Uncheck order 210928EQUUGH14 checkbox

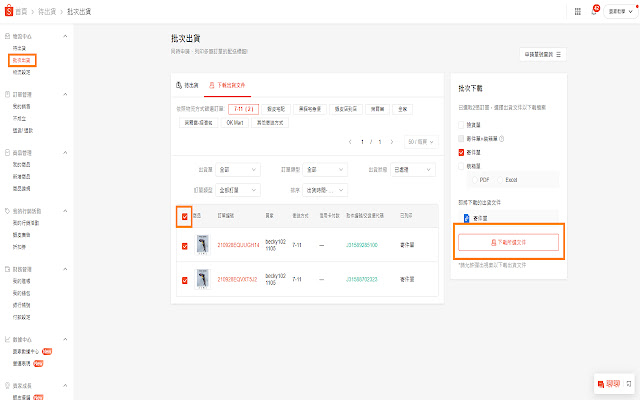click(x=184, y=246)
